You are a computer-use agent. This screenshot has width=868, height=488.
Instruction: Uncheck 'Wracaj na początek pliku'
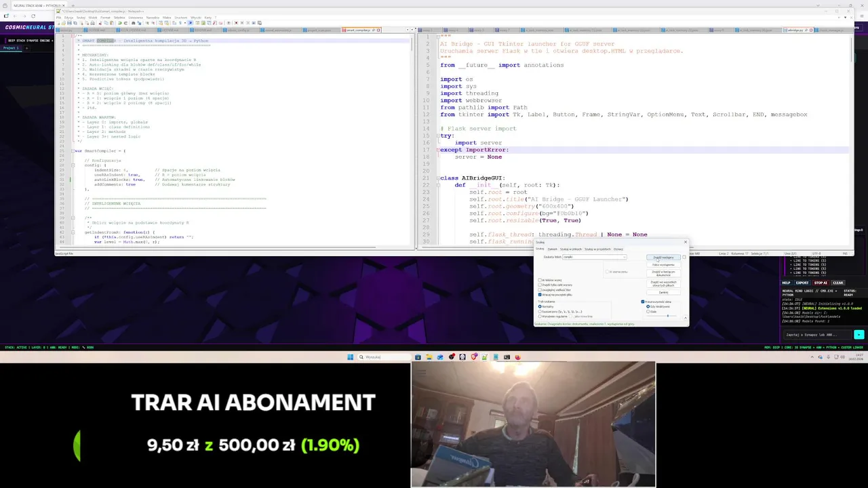pyautogui.click(x=540, y=295)
